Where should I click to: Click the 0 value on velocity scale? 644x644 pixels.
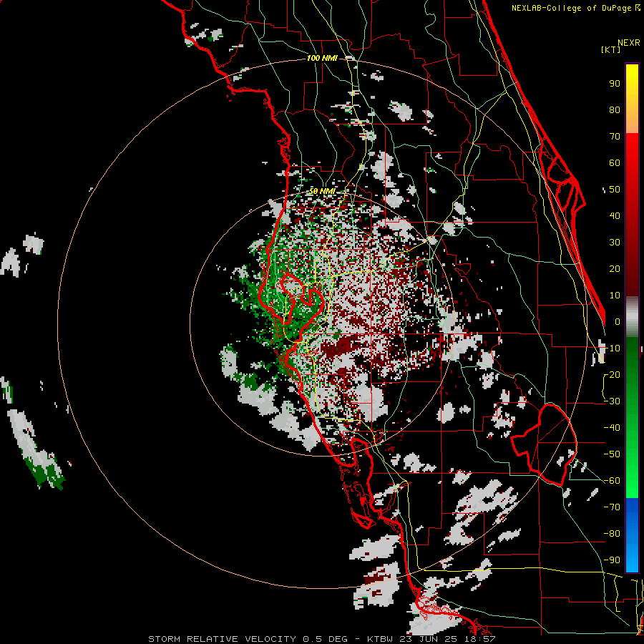tap(618, 322)
